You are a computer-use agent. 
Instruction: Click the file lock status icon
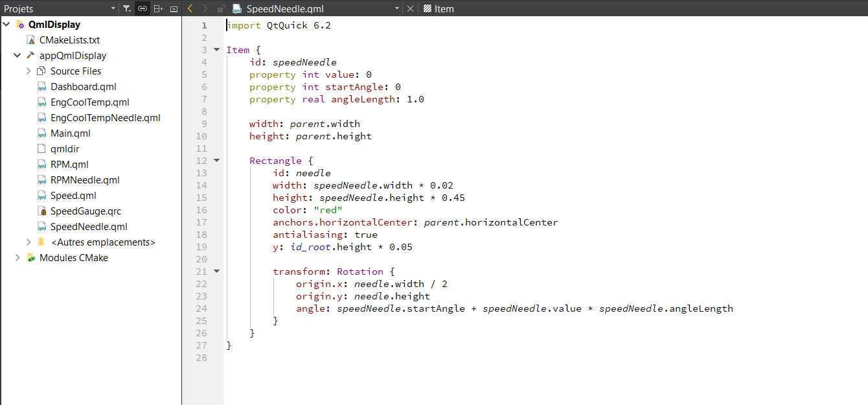tap(222, 9)
